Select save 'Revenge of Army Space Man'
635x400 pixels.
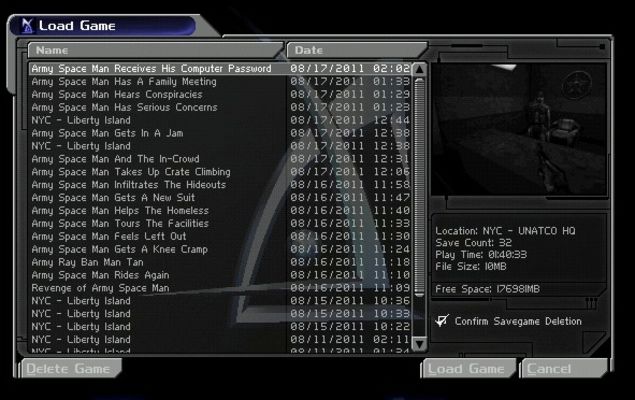tap(220, 288)
